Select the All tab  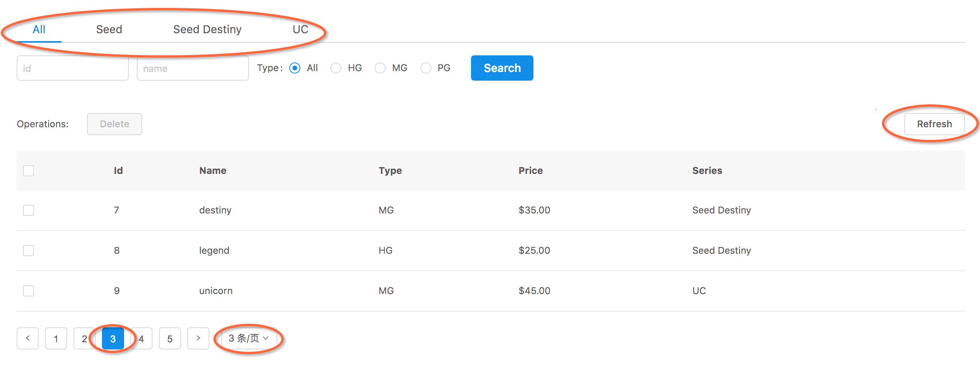(x=39, y=29)
